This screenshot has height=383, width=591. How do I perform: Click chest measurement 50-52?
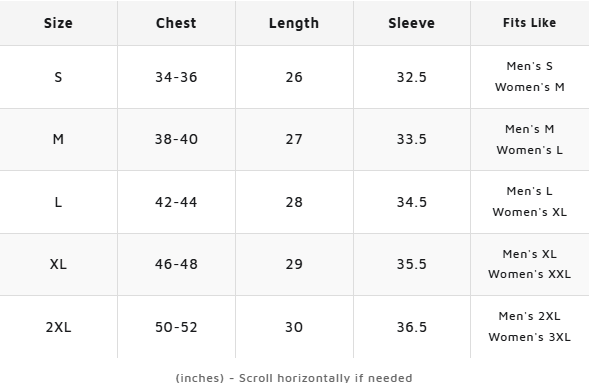coord(176,327)
